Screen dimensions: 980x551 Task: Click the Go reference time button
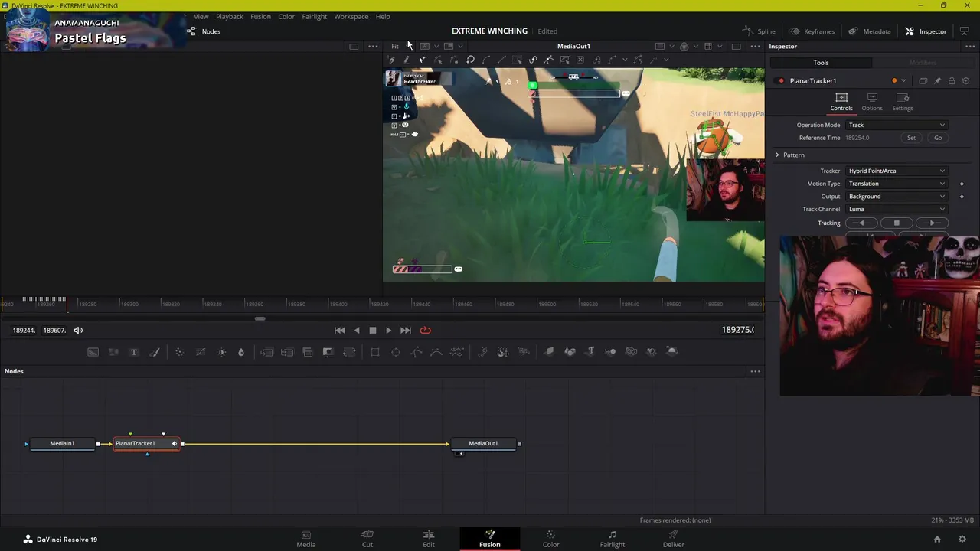click(x=938, y=138)
